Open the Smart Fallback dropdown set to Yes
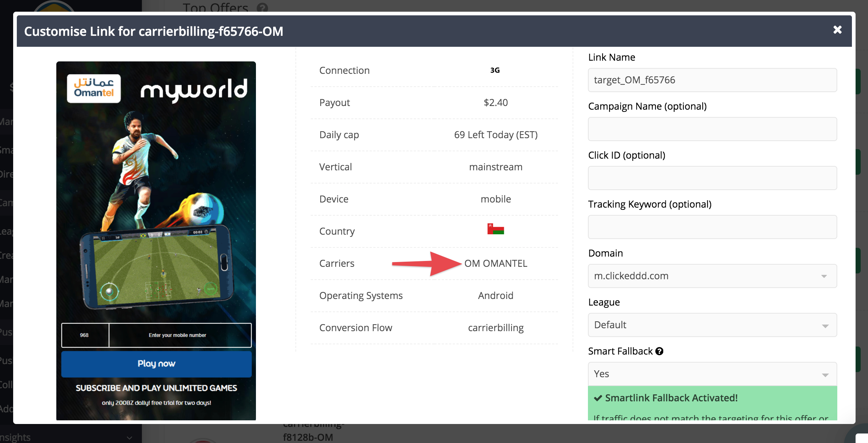This screenshot has width=868, height=443. 712,374
